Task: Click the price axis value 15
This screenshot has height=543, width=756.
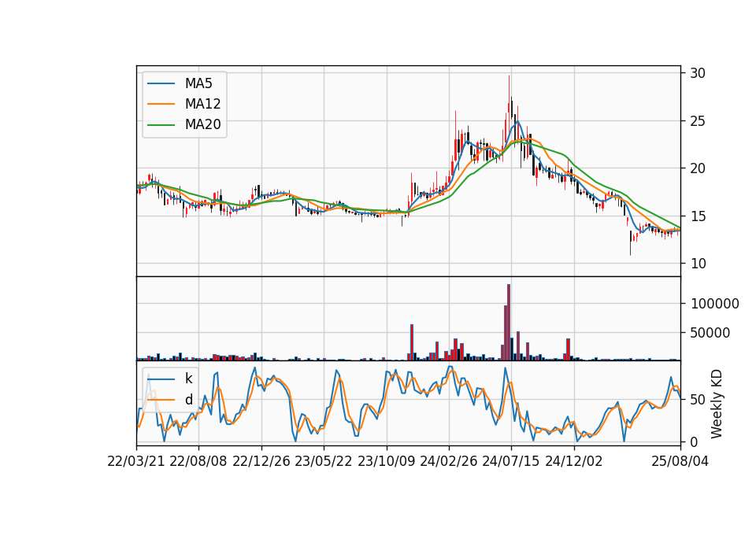Action: click(698, 216)
